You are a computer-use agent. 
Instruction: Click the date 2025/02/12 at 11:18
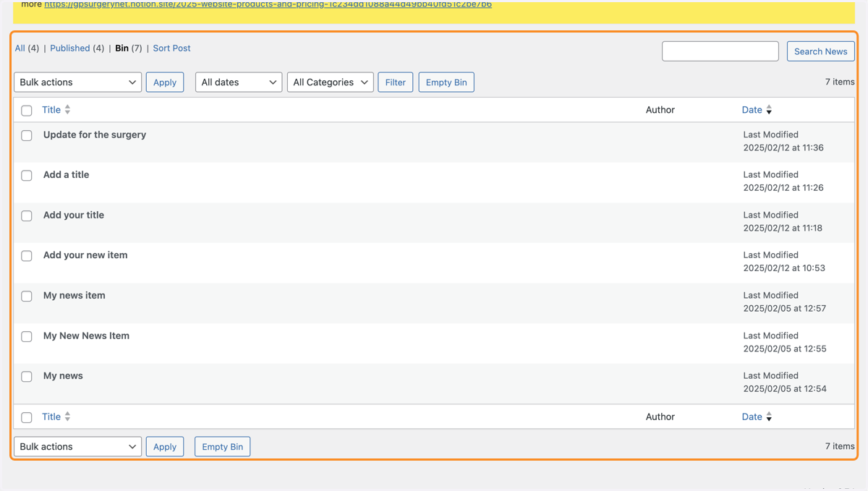click(x=783, y=228)
